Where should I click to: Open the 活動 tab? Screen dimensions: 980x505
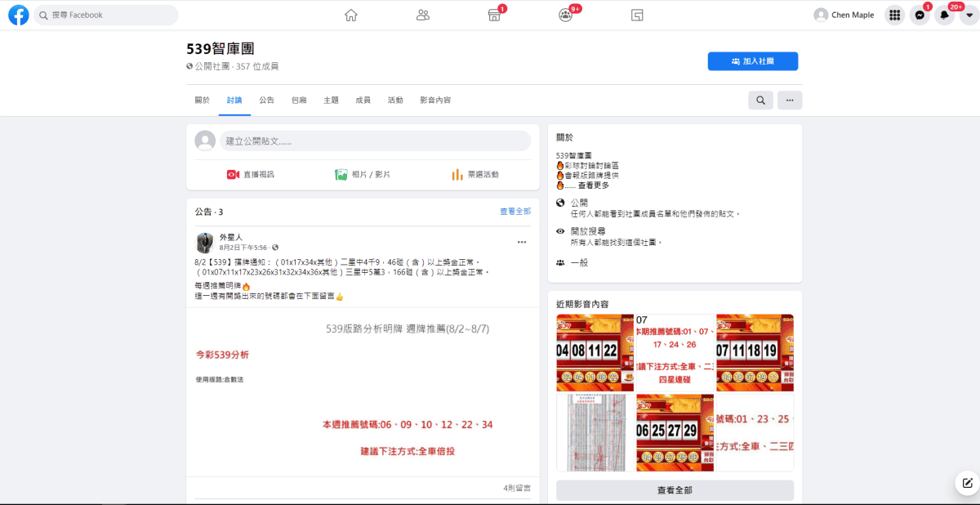coord(395,100)
